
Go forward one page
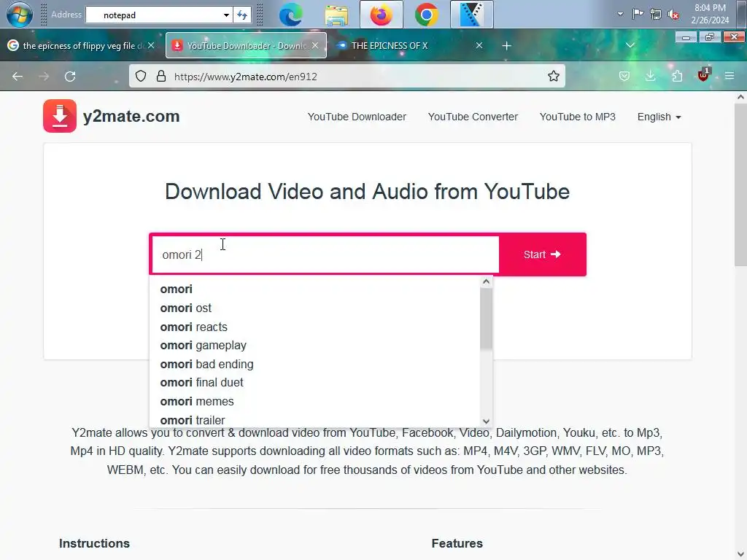(44, 76)
